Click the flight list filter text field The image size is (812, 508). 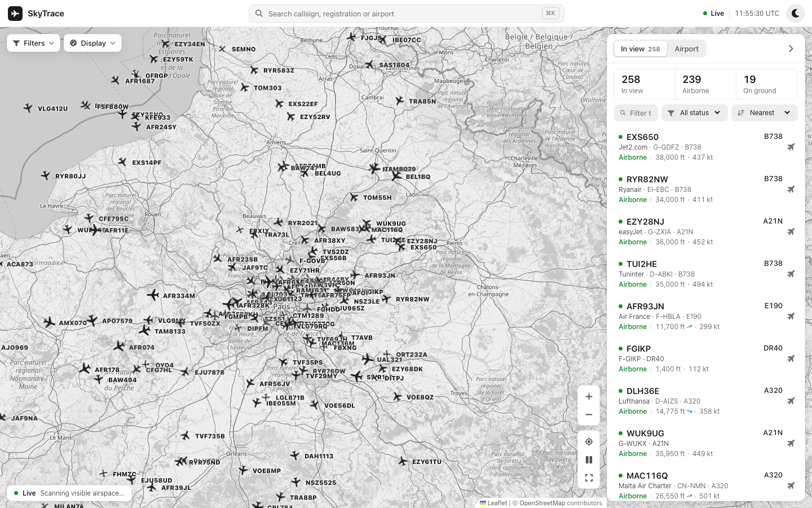(636, 113)
